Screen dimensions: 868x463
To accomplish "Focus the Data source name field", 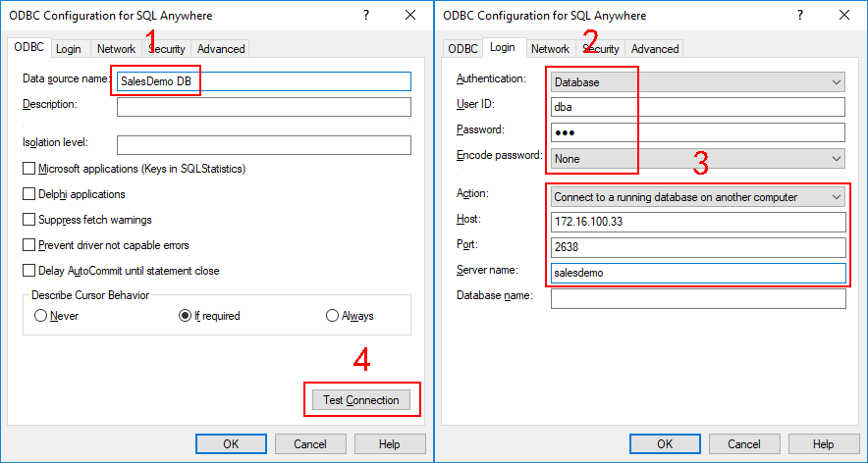I will click(x=263, y=81).
